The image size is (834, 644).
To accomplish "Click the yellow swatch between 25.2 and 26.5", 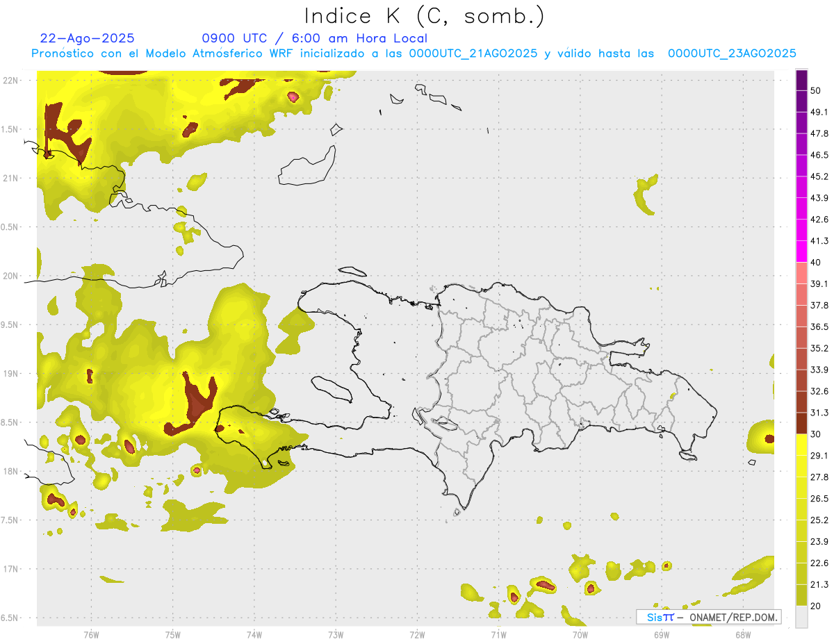I will click(x=802, y=509).
